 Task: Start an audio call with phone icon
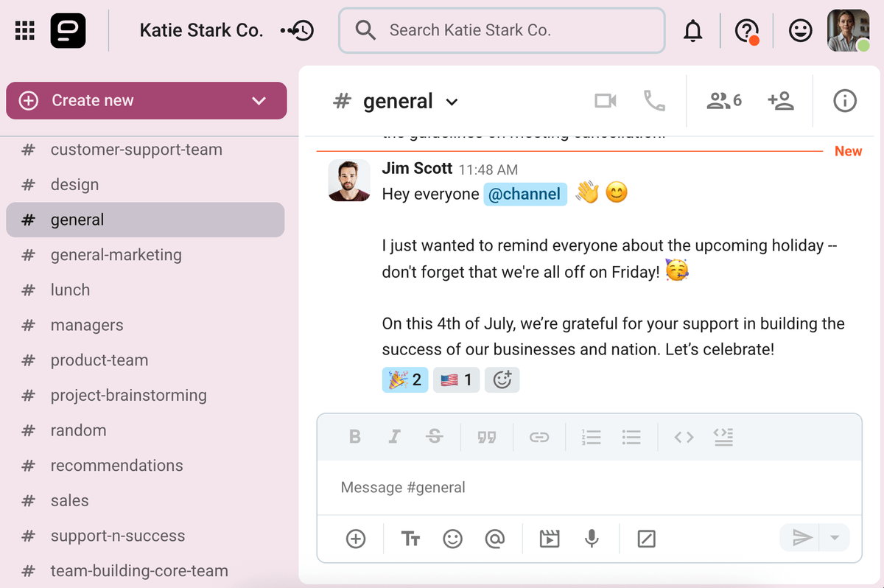[x=654, y=101]
